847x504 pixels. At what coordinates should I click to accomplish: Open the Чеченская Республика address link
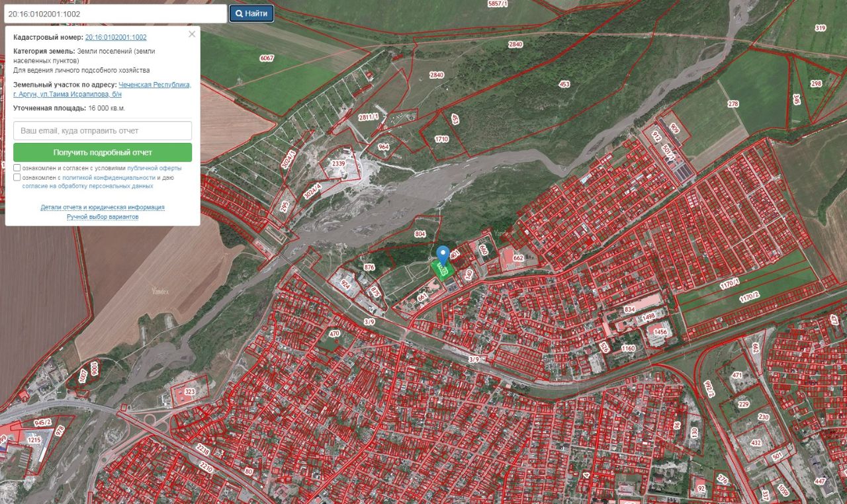[x=155, y=85]
